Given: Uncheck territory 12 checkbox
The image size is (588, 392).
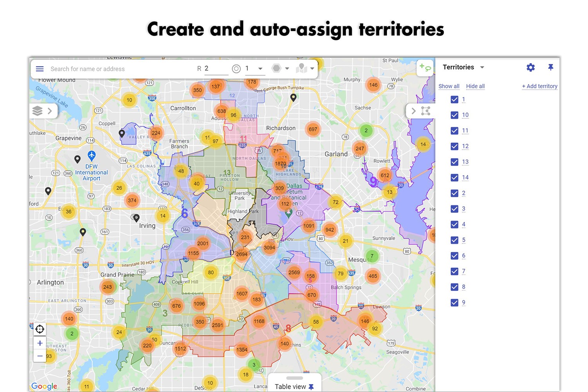Looking at the screenshot, I should click(x=454, y=146).
